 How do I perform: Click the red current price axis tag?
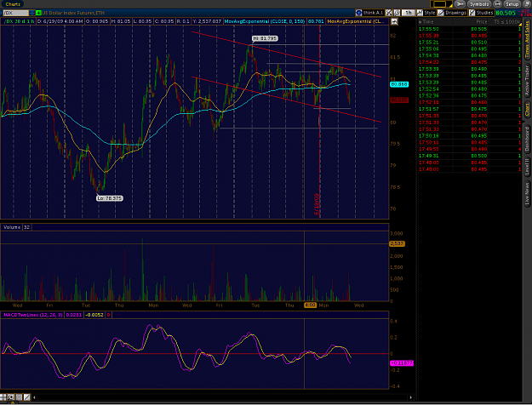(399, 100)
